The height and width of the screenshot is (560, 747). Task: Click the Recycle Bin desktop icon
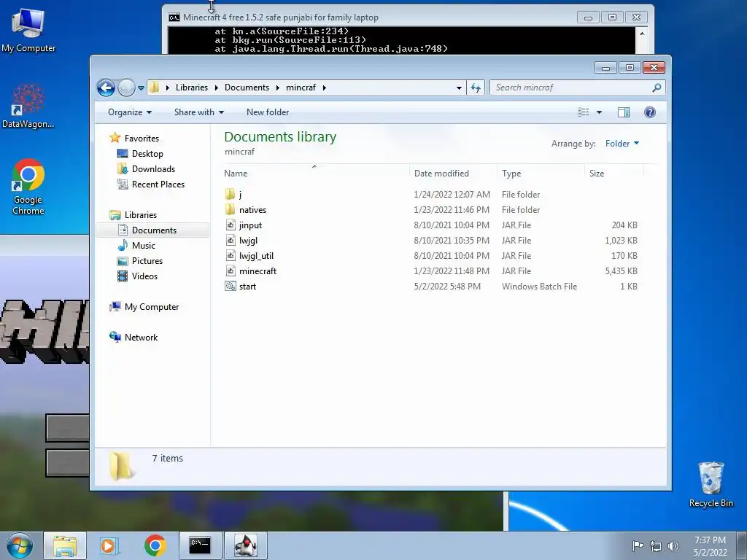[x=711, y=484]
